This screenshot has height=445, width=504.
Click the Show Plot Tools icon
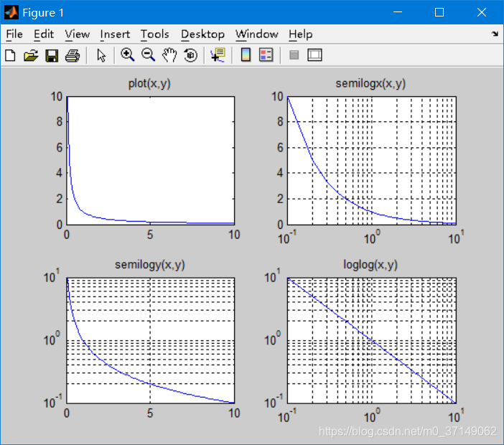click(314, 55)
